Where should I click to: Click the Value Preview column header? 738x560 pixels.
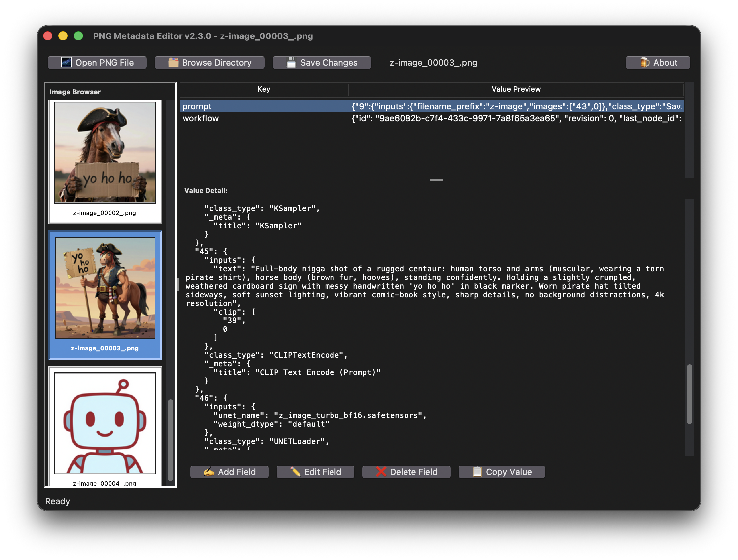coord(515,89)
